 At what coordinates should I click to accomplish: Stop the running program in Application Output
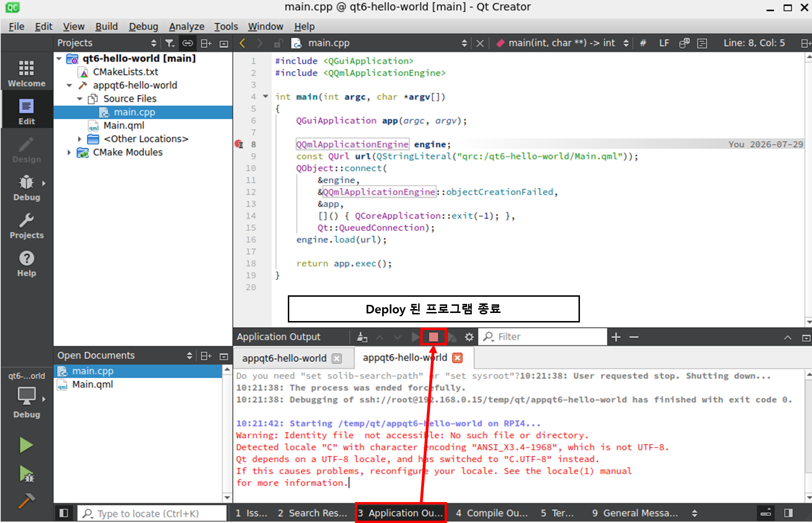point(433,337)
